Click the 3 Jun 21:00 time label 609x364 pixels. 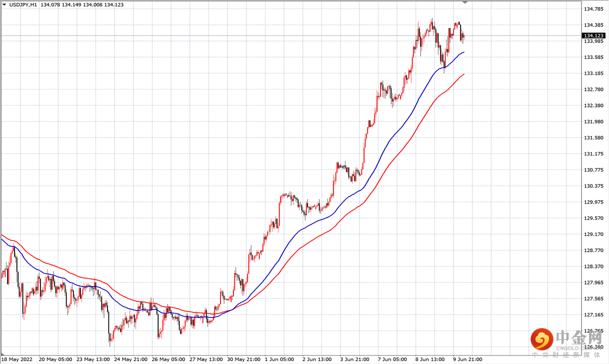pyautogui.click(x=355, y=359)
